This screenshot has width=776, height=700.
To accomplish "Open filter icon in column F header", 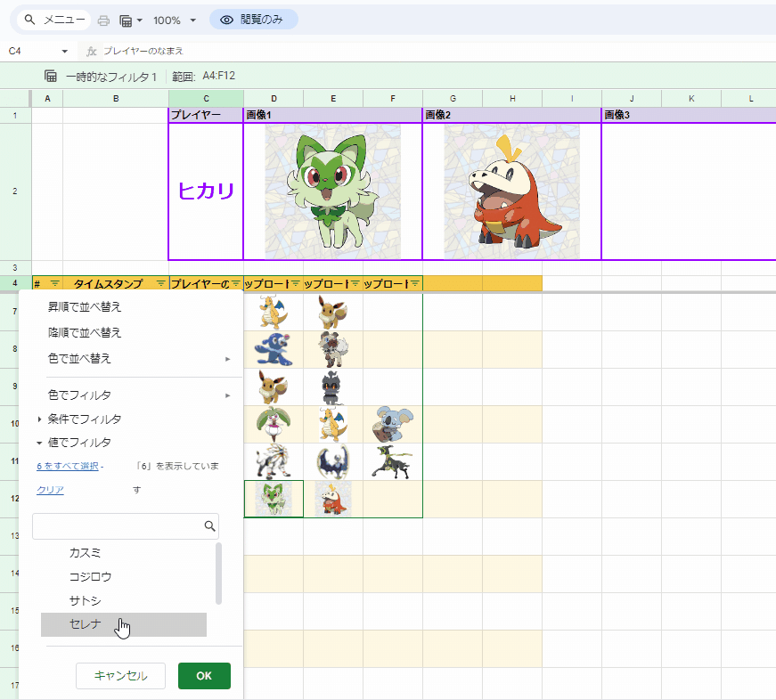I will pyautogui.click(x=414, y=283).
